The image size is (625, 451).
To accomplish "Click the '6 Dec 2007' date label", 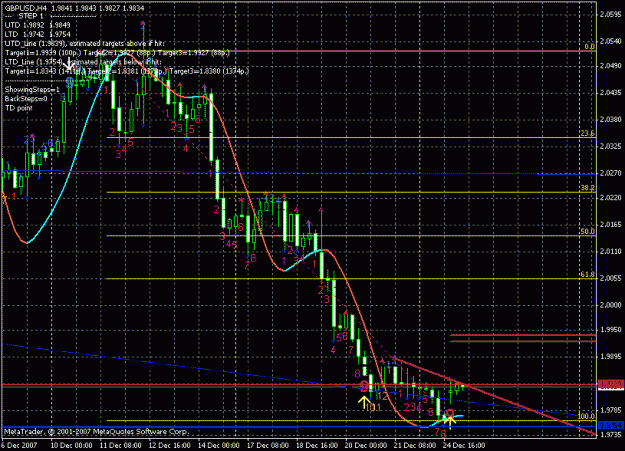I will (x=19, y=445).
